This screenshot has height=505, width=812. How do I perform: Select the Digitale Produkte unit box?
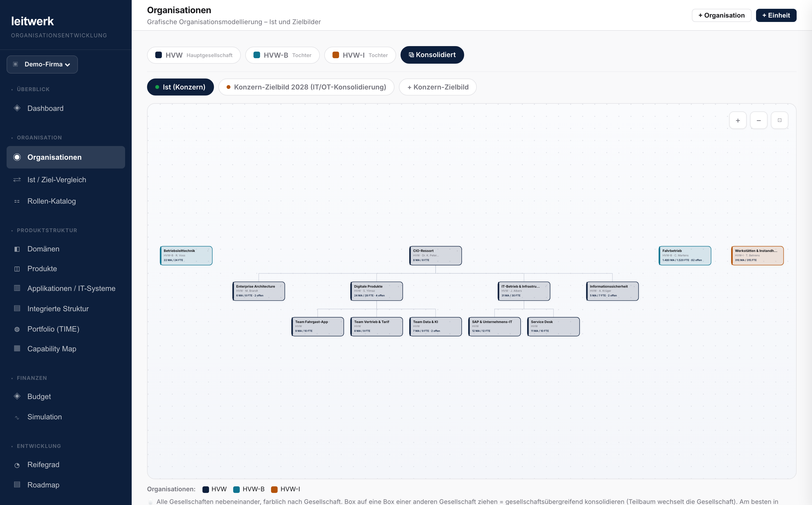[x=376, y=291]
